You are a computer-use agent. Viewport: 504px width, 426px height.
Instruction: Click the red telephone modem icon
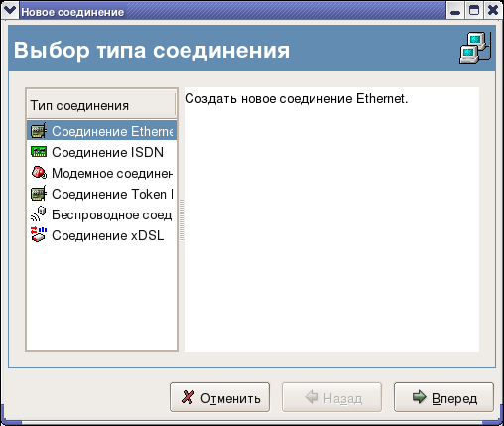(39, 173)
